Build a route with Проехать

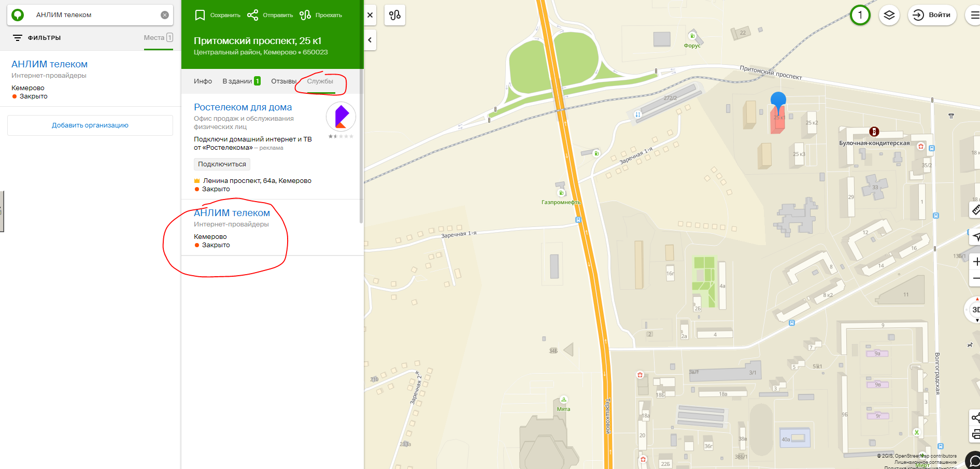point(321,15)
